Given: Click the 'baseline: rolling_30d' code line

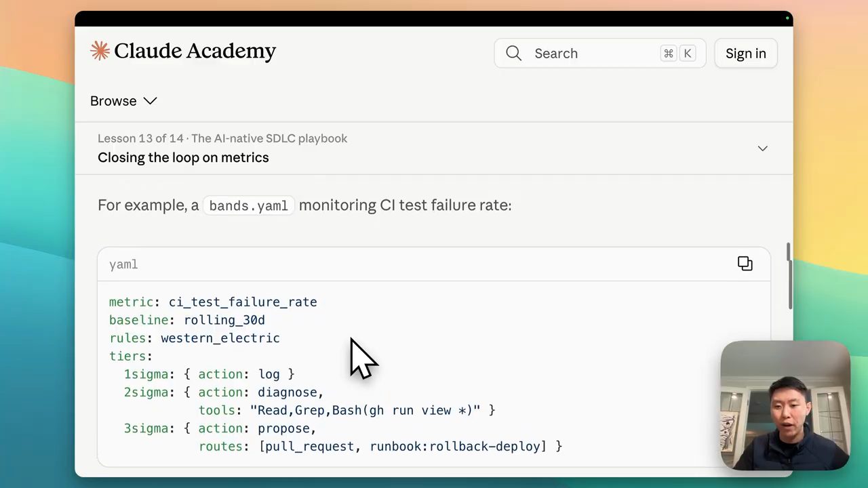Looking at the screenshot, I should (x=187, y=320).
